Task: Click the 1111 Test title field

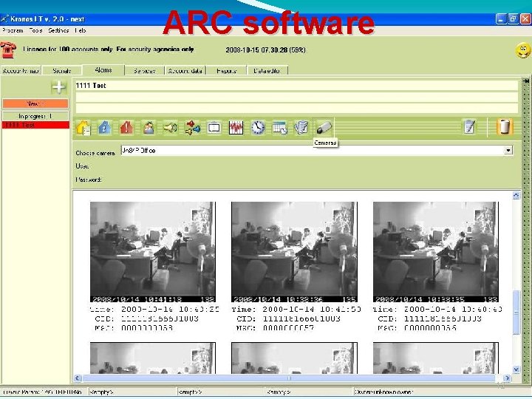Action: coord(296,86)
